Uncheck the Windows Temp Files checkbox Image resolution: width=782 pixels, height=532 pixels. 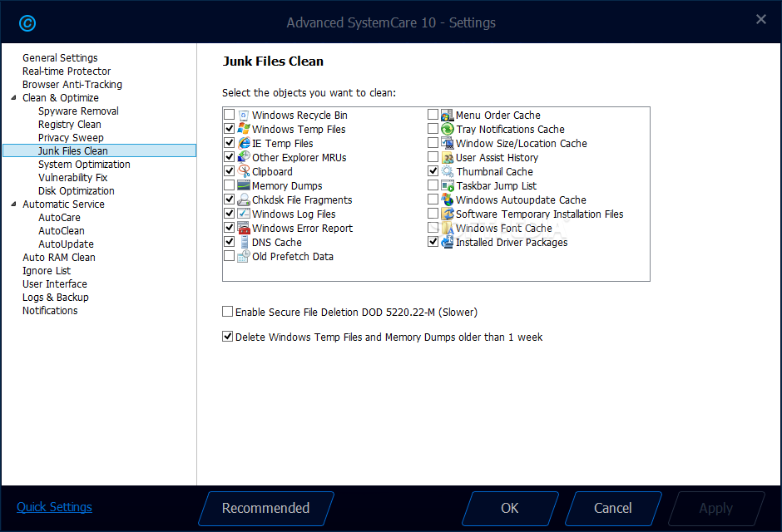click(229, 129)
